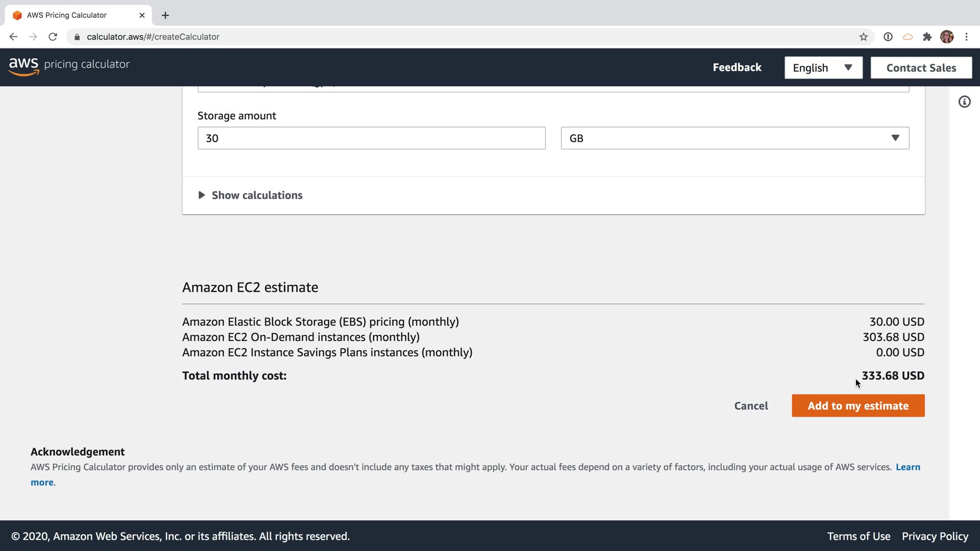The width and height of the screenshot is (980, 551).
Task: Click the 1Password-style circle extension icon
Action: pyautogui.click(x=888, y=37)
